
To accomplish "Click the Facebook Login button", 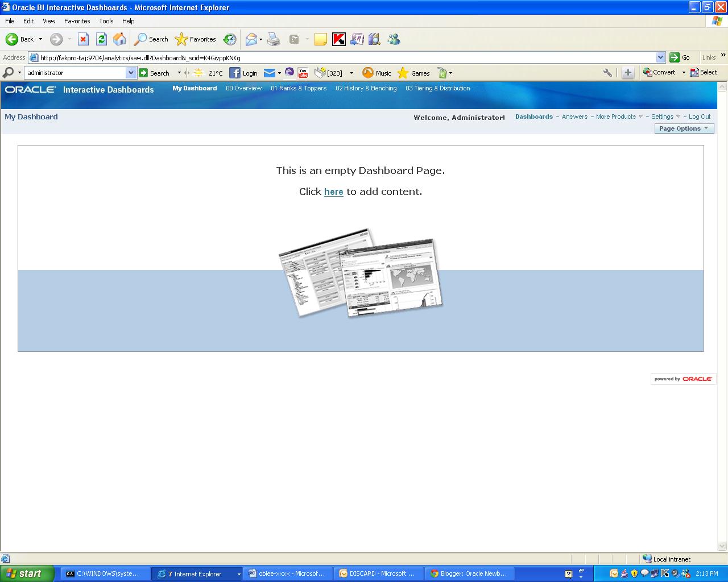I will (243, 73).
